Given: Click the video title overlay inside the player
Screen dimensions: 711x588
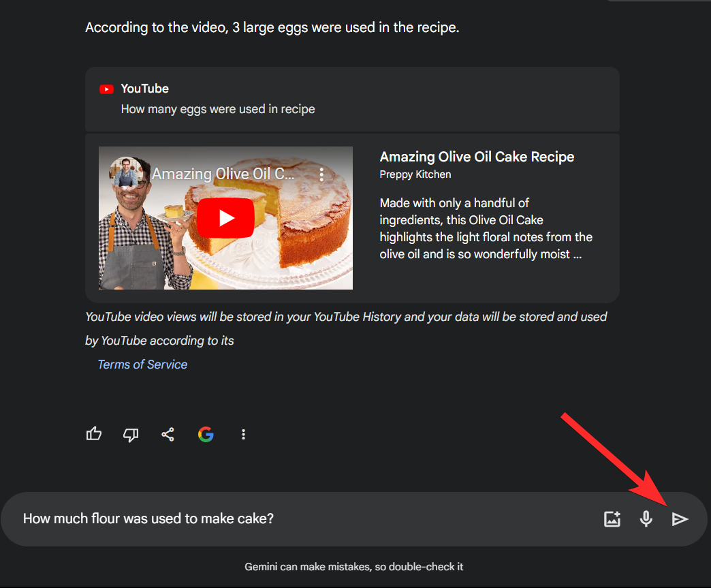Looking at the screenshot, I should (223, 174).
